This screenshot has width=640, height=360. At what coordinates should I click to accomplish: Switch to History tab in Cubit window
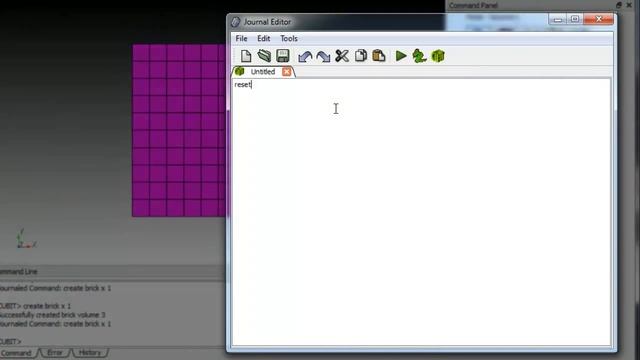(90, 353)
